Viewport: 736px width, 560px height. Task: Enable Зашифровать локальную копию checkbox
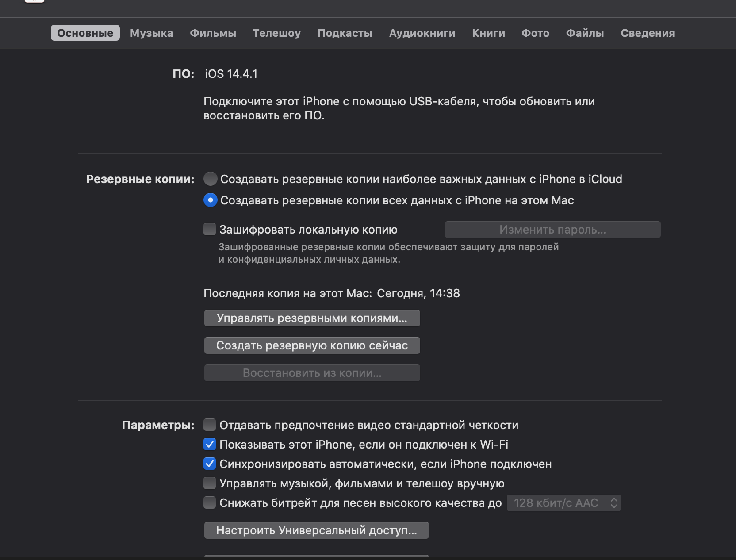coord(210,229)
